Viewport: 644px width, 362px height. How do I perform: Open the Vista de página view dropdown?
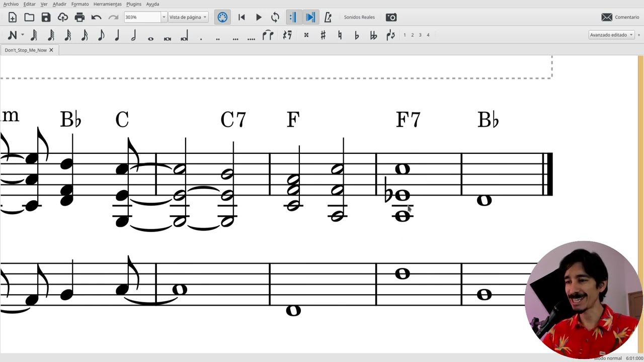188,17
